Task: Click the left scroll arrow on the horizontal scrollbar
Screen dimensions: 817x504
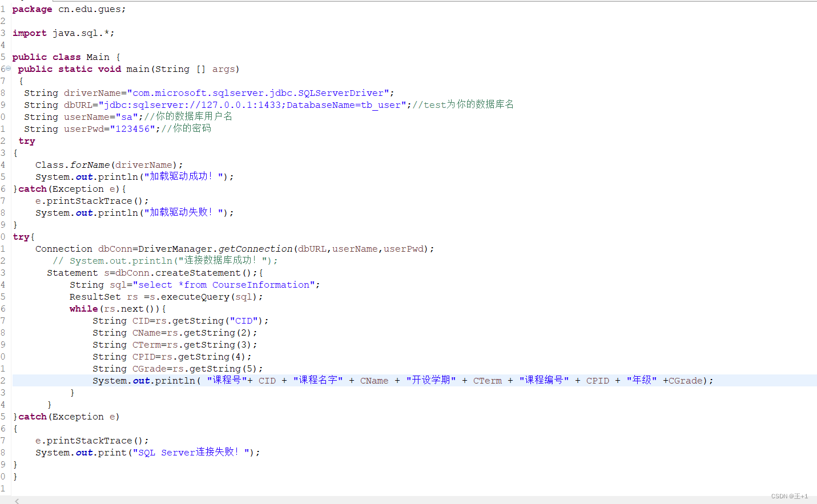Action: 17,500
